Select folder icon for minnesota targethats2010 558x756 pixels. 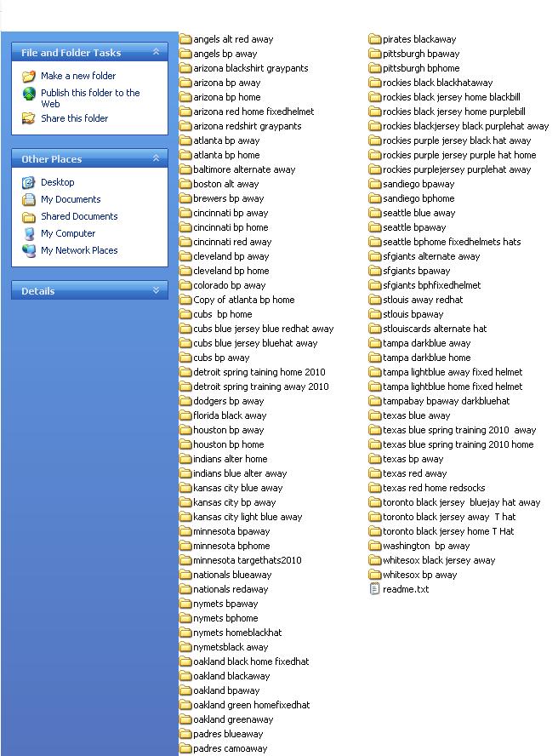click(185, 560)
